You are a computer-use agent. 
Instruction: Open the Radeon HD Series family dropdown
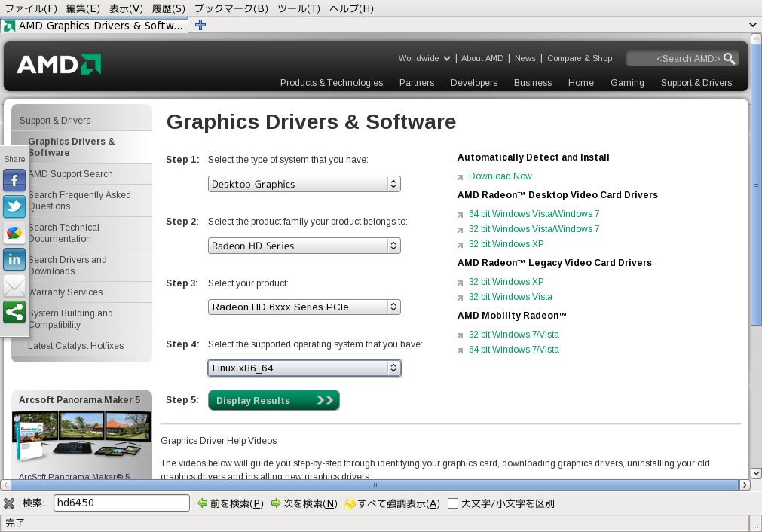click(x=304, y=246)
